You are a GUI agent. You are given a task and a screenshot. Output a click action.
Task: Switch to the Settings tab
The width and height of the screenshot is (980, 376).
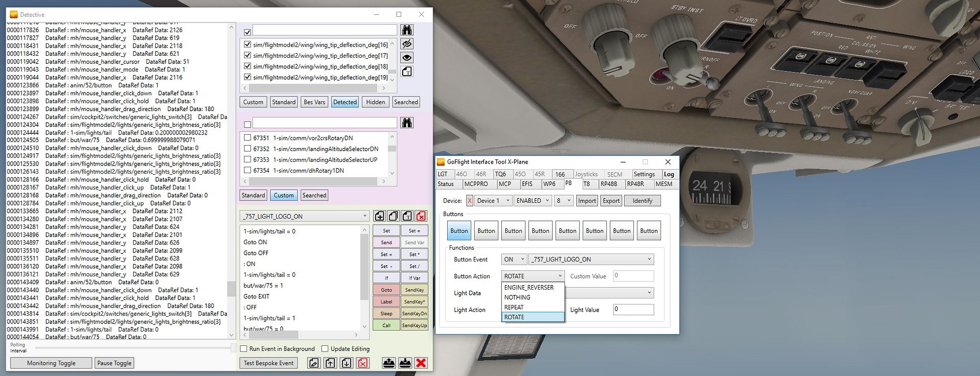644,174
